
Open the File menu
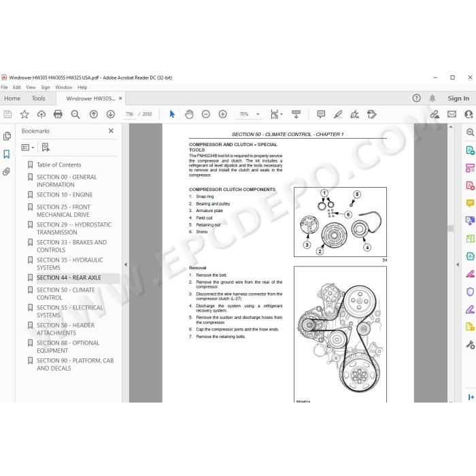[x=4, y=88]
